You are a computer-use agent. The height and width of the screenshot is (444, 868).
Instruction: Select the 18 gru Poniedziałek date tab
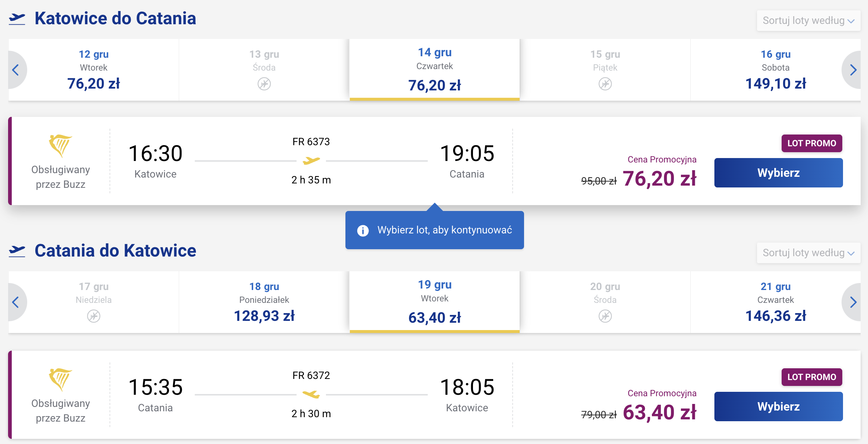coord(264,302)
